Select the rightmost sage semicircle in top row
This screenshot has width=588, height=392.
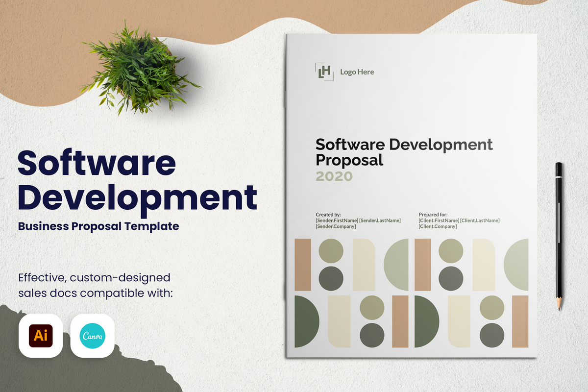(x=517, y=265)
